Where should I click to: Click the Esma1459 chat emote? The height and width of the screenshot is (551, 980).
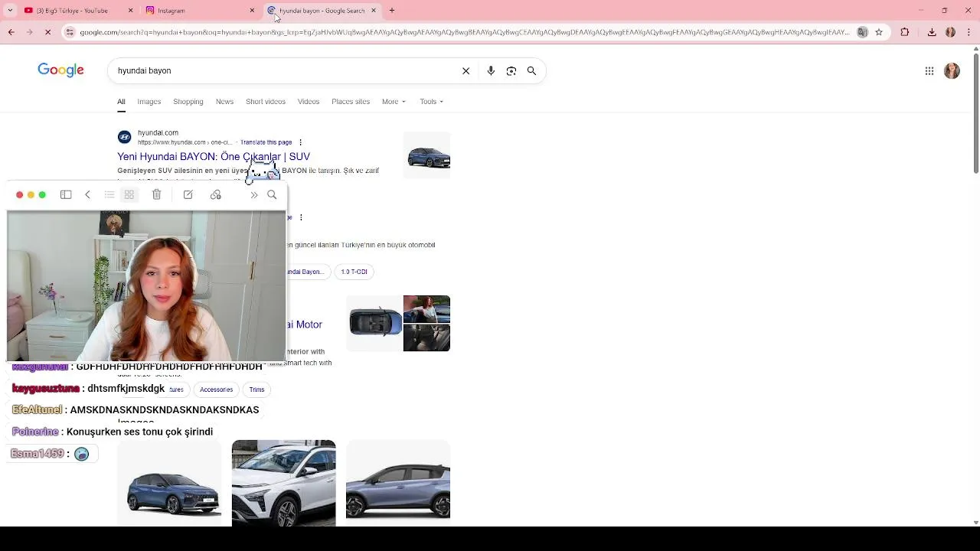click(x=82, y=454)
